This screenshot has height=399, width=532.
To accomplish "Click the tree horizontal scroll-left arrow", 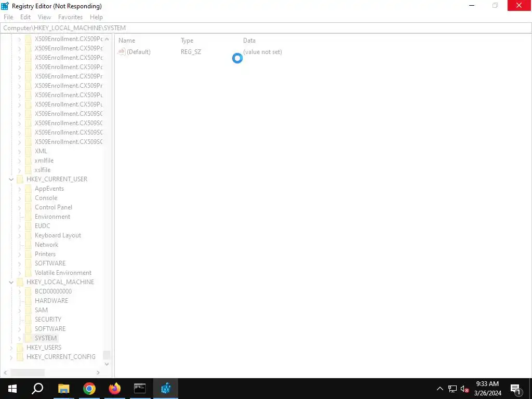I will pos(5,373).
